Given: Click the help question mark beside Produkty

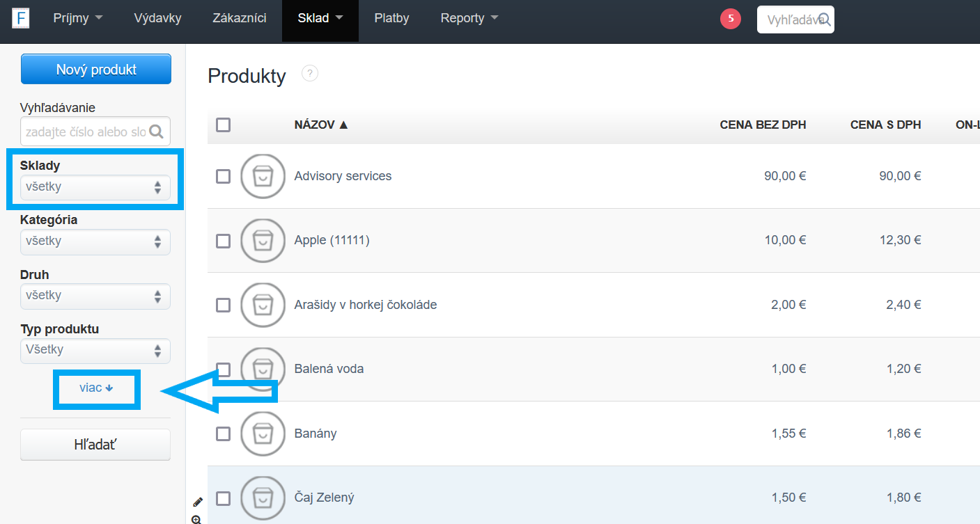Looking at the screenshot, I should coord(310,73).
